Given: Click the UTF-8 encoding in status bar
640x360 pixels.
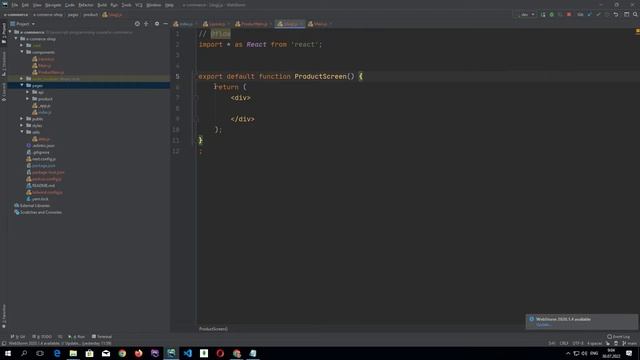Looking at the screenshot, I should pyautogui.click(x=578, y=344).
